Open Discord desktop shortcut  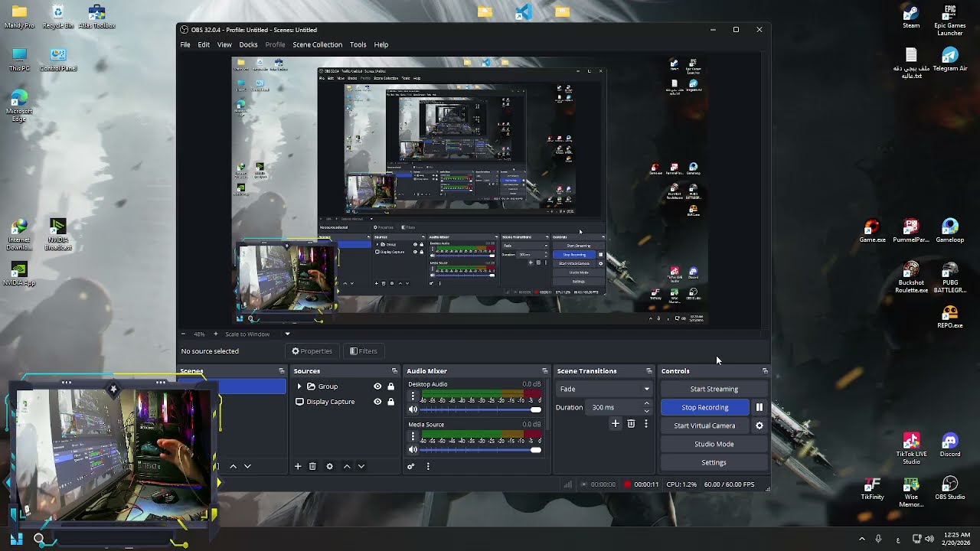[x=950, y=445]
